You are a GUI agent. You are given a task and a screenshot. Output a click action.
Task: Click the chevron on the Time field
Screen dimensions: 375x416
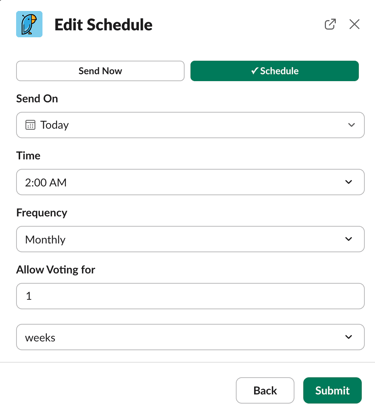(x=349, y=182)
